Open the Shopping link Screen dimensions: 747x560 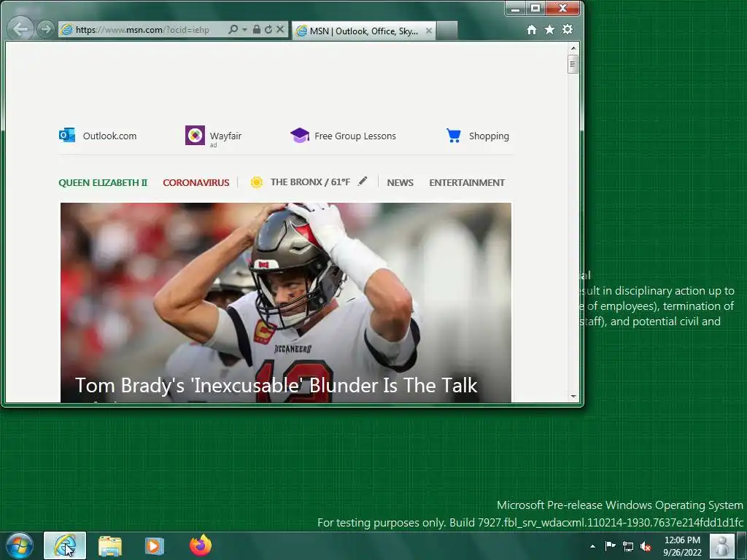coord(489,136)
